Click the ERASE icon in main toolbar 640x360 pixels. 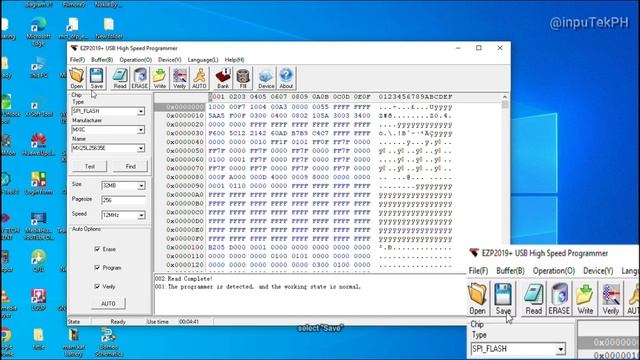click(140, 78)
